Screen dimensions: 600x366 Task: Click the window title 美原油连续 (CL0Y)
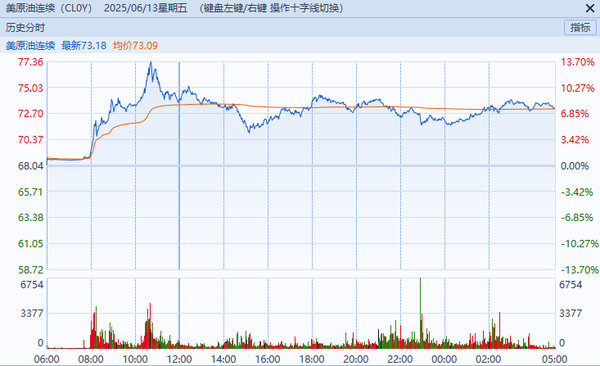49,8
